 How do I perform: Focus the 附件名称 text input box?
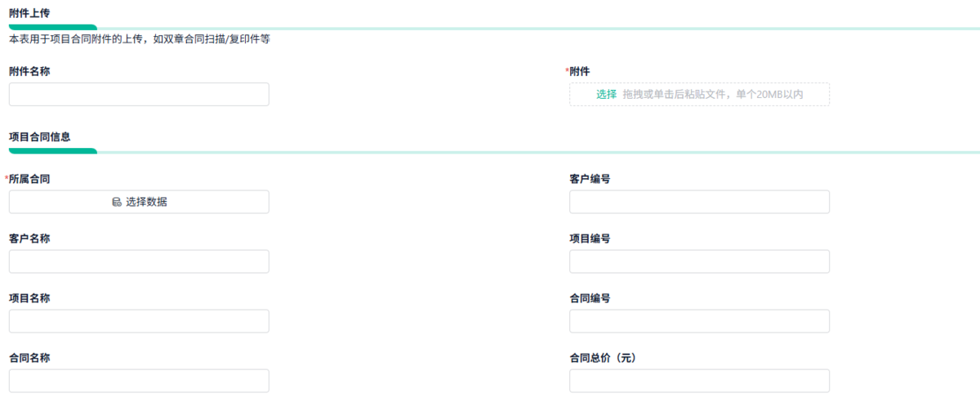point(139,95)
